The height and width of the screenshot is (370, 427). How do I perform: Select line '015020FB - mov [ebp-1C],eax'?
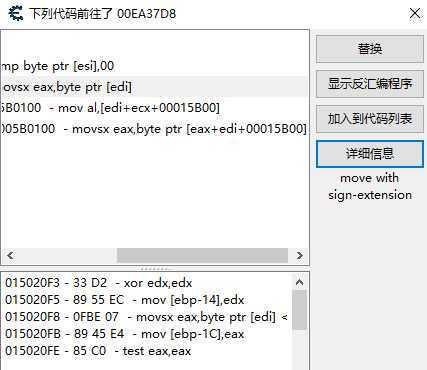pyautogui.click(x=125, y=334)
